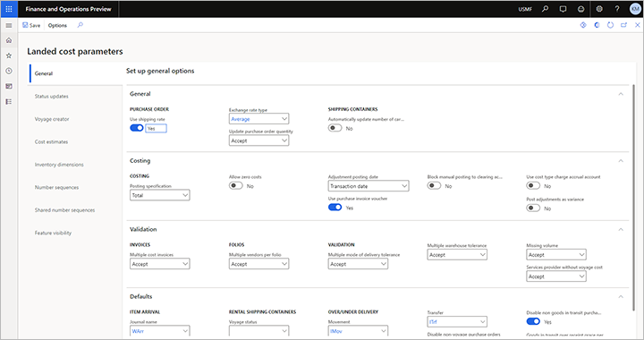
Task: Click the personalization diamond icon in toolbar
Action: (x=583, y=25)
